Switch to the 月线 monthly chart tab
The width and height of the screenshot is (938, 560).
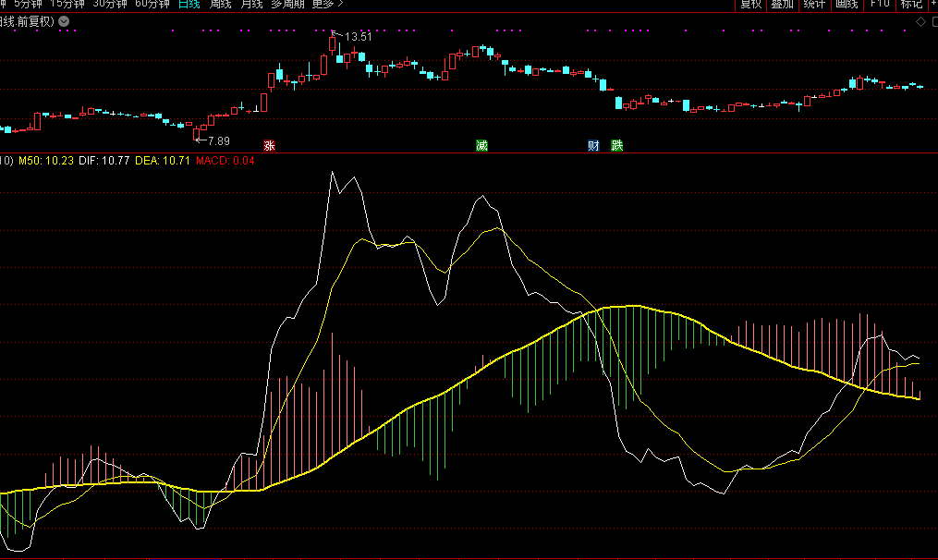[250, 4]
